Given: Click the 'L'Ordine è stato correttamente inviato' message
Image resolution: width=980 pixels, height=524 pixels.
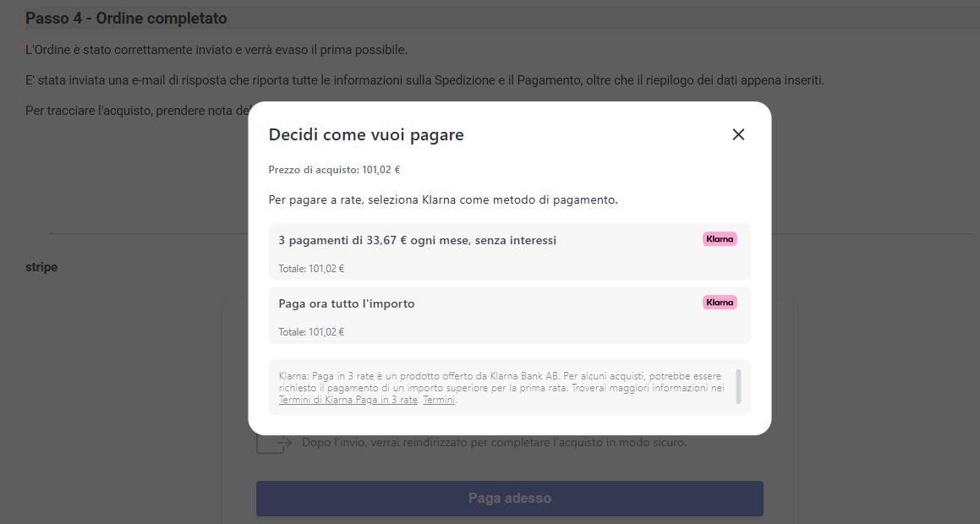Looking at the screenshot, I should coord(216,49).
